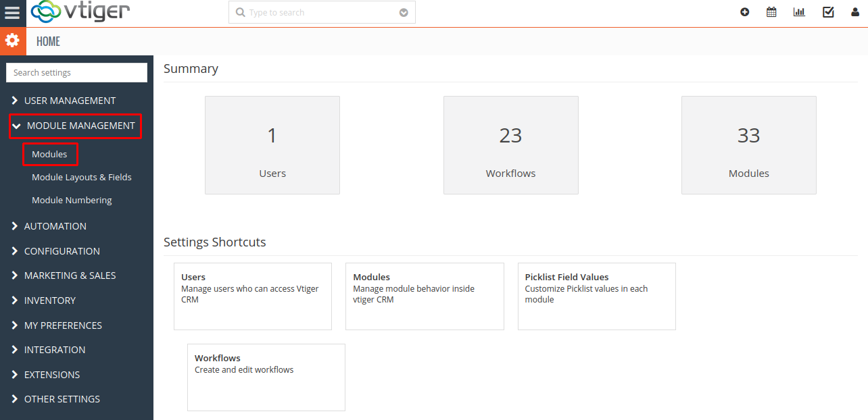The height and width of the screenshot is (420, 868).
Task: Click the Picklist Field Values shortcut
Action: point(596,296)
